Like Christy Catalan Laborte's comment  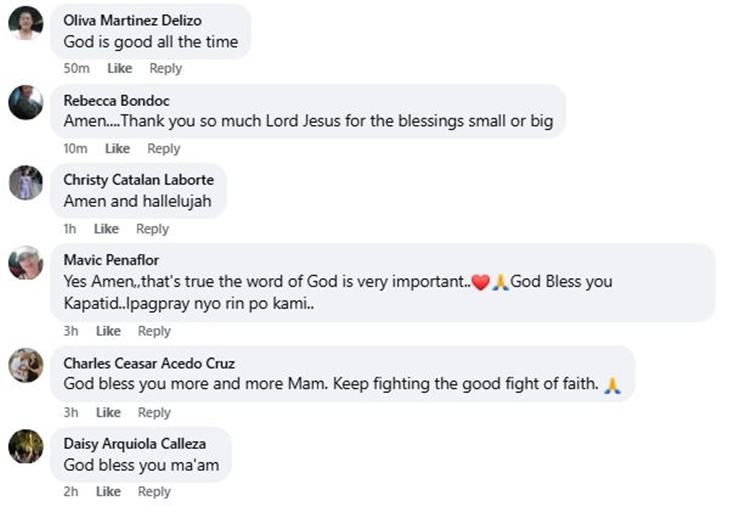[x=106, y=229]
